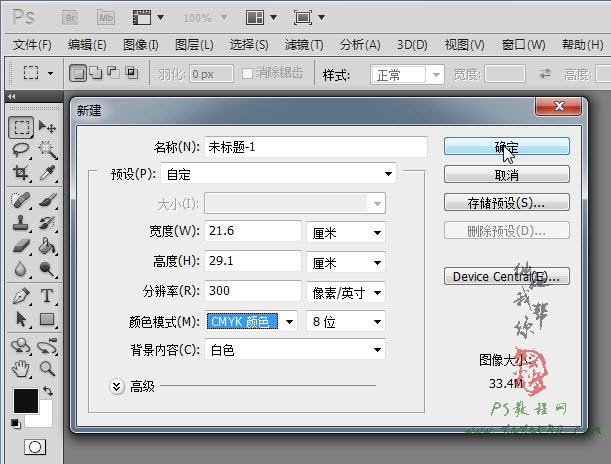
Task: Open the 样式 style 正常 dropdown
Action: 407,74
